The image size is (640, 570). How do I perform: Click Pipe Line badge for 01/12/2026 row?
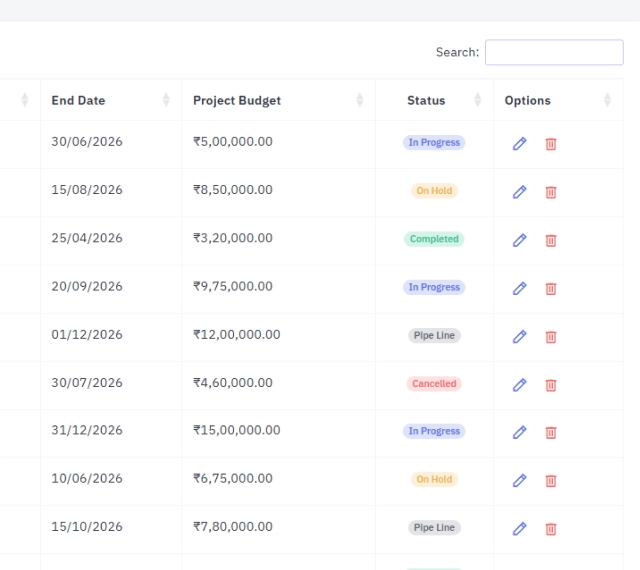[x=434, y=335]
